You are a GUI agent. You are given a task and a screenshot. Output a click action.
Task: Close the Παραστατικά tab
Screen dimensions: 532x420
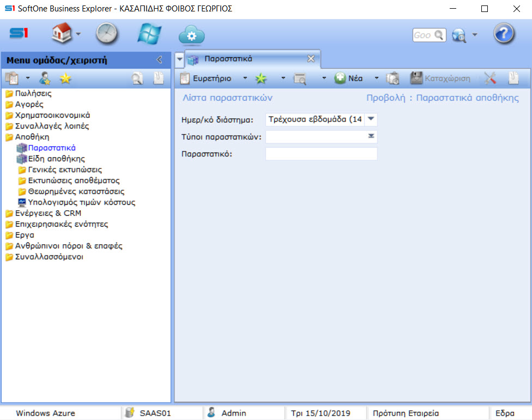click(x=311, y=59)
